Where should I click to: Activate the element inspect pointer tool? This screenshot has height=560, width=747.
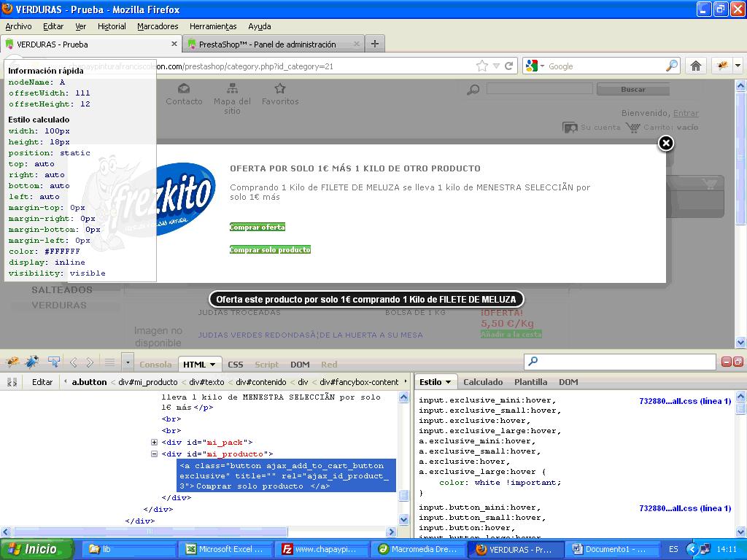tap(53, 362)
